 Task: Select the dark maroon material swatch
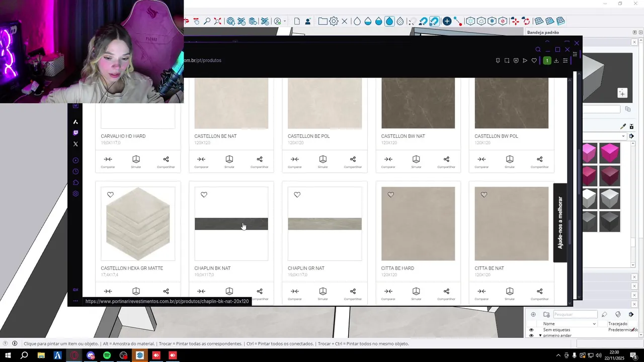pos(609,175)
